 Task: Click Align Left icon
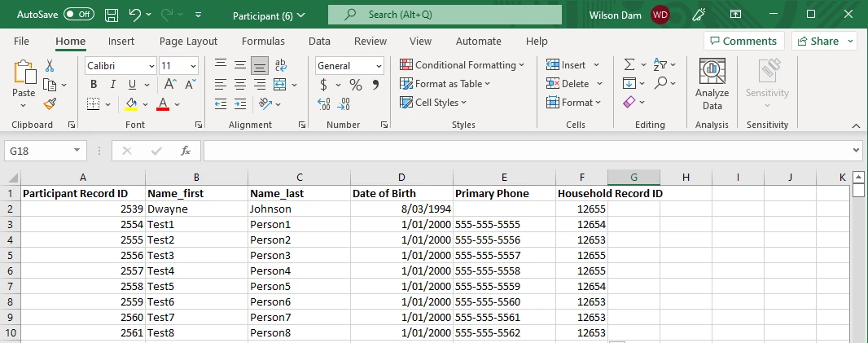pyautogui.click(x=221, y=84)
